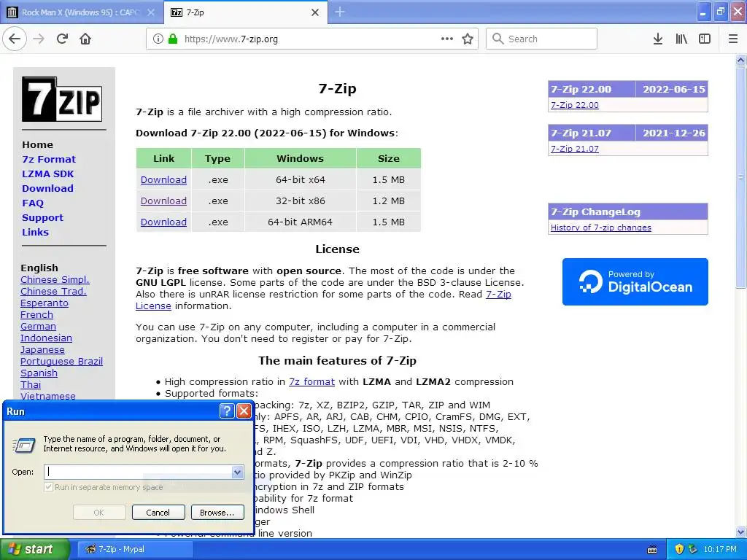This screenshot has height=560, width=747.
Task: Download the 64-bit ARM64 exe
Action: [x=163, y=222]
